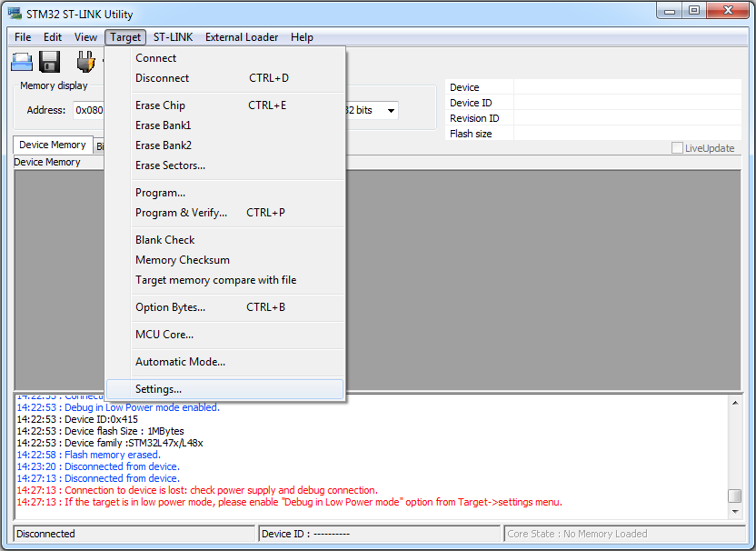The image size is (756, 551).
Task: Open the Edit menu
Action: coord(53,37)
